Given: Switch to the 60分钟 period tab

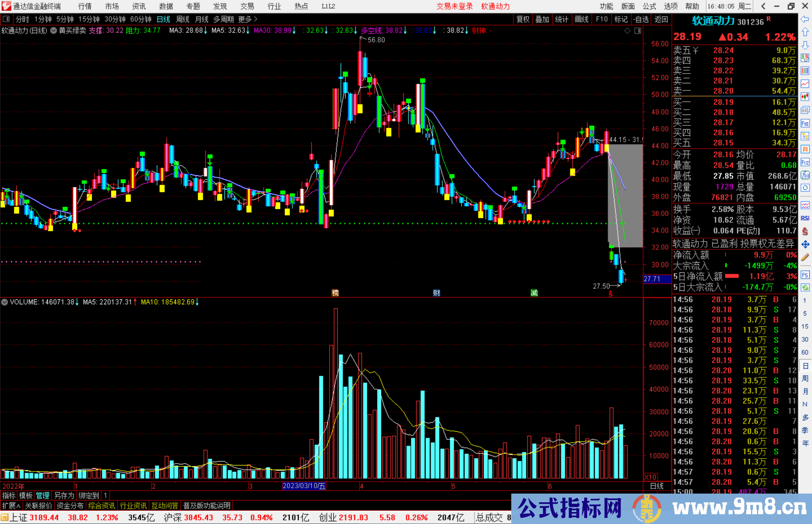Looking at the screenshot, I should tap(141, 19).
